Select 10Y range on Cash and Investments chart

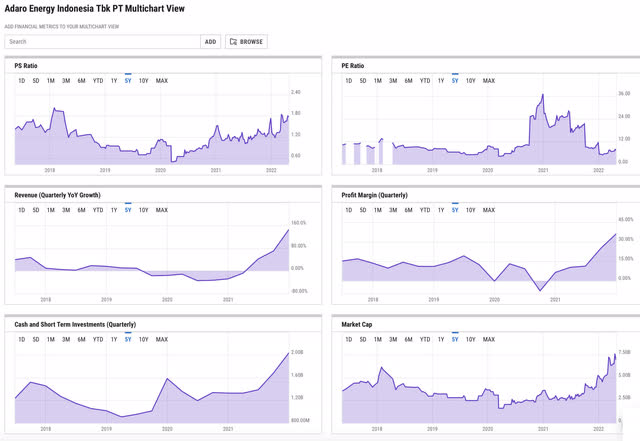(x=144, y=339)
